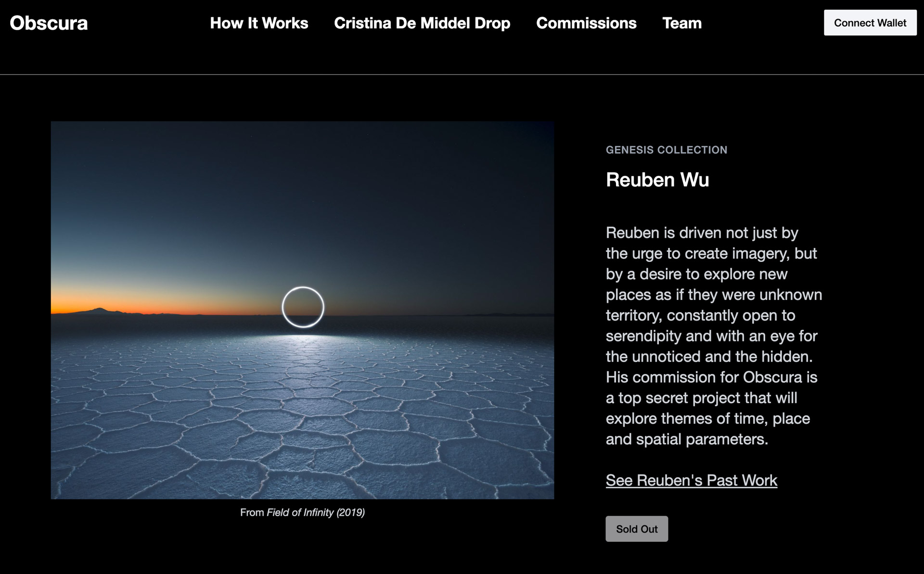Click the Reuben Wu heading
The image size is (924, 574).
tap(657, 180)
